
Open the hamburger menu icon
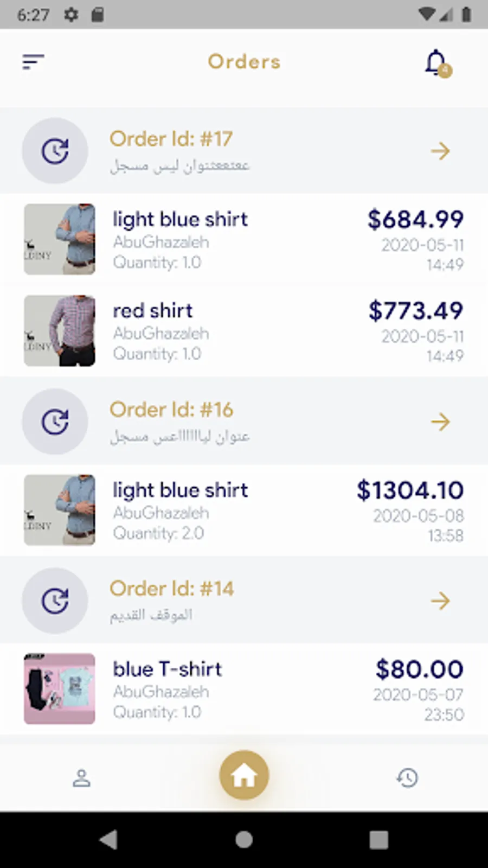(x=33, y=62)
